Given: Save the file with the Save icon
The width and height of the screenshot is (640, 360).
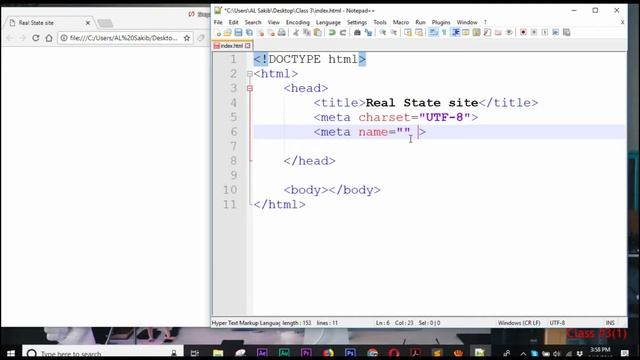Looking at the screenshot, I should (x=238, y=33).
